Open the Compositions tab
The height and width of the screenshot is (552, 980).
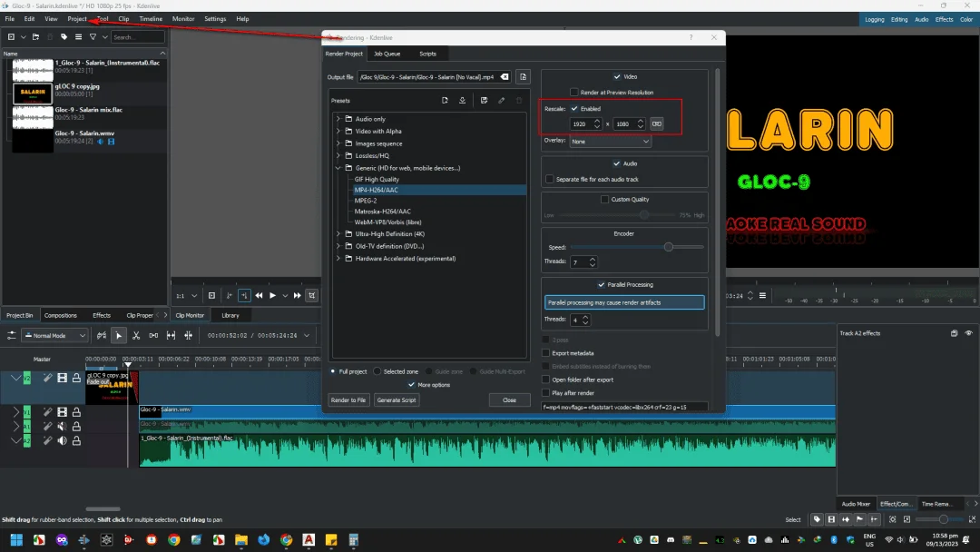[x=61, y=316]
